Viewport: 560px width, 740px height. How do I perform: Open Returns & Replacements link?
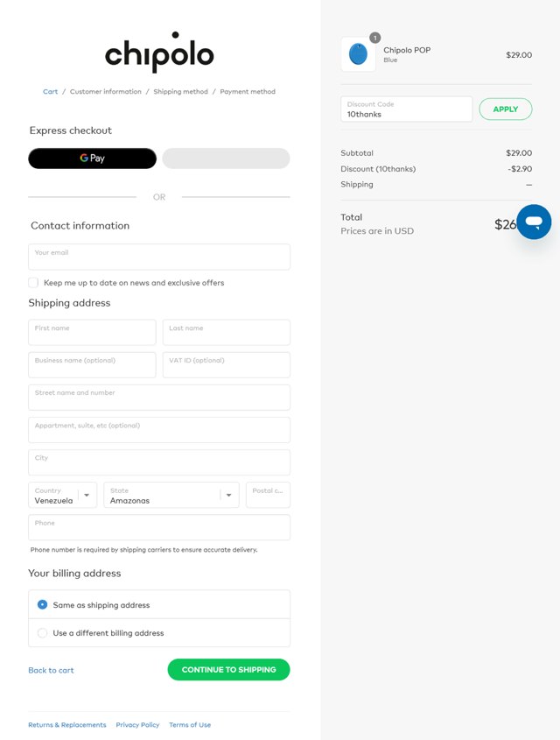[x=67, y=725]
